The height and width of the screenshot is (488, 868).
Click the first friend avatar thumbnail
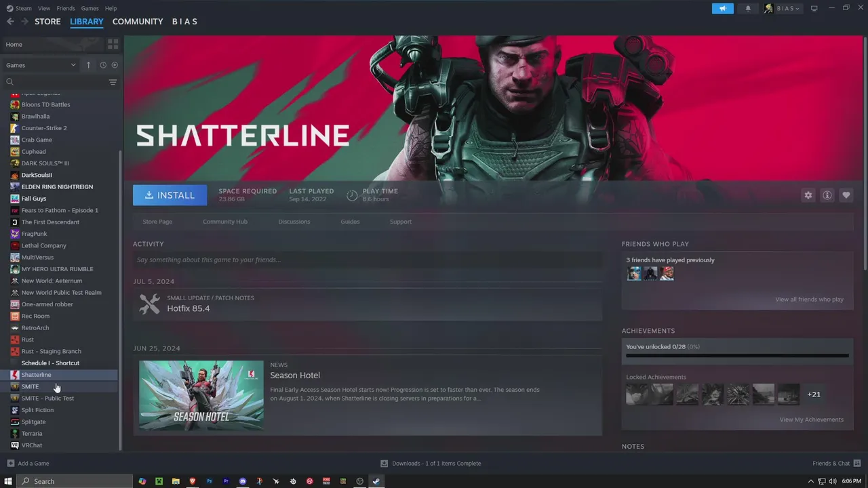click(x=634, y=273)
